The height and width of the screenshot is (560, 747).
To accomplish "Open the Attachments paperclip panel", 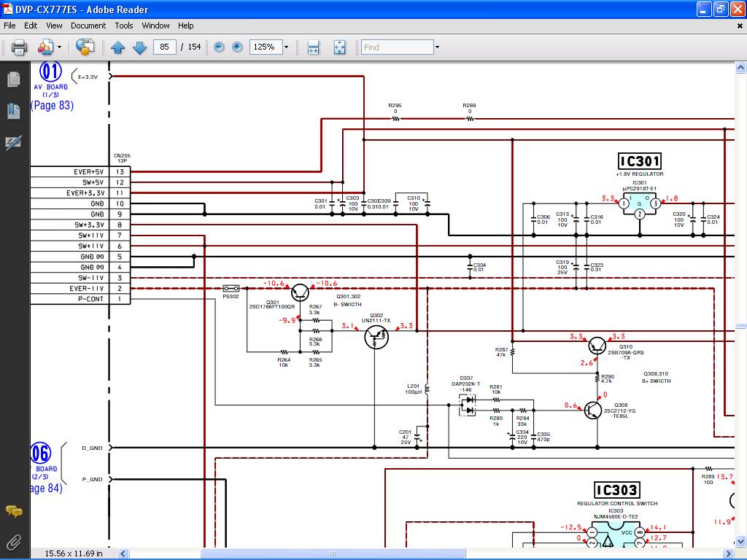I will 14,542.
